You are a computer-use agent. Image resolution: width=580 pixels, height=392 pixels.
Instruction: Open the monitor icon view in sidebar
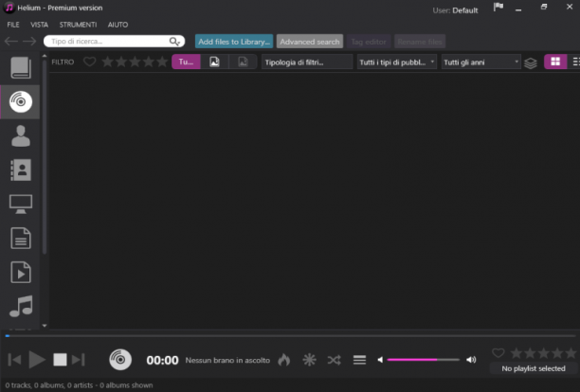[21, 204]
